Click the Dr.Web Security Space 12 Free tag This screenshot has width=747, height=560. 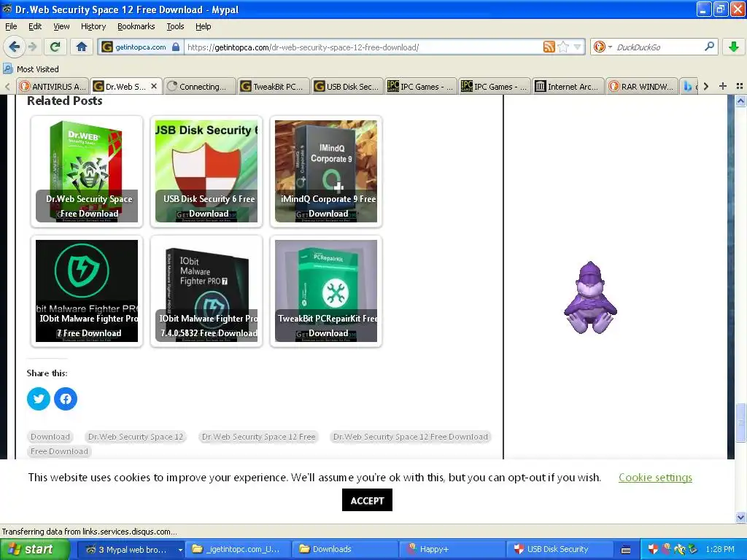259,437
